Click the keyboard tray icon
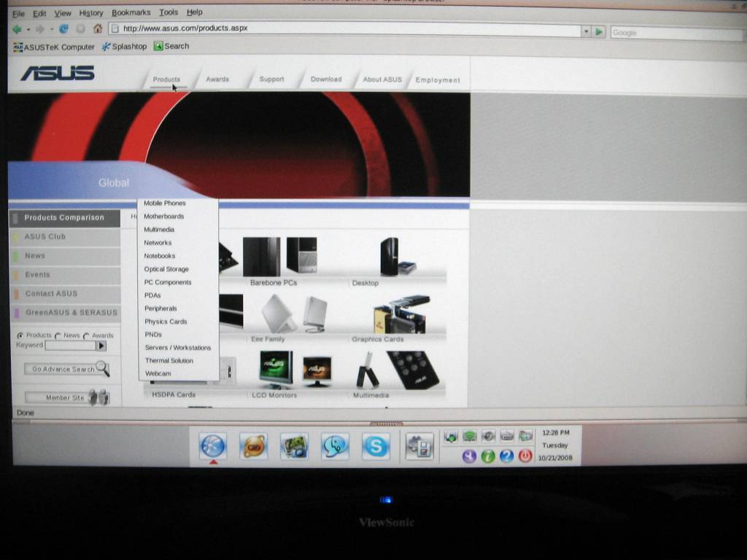 coord(507,436)
